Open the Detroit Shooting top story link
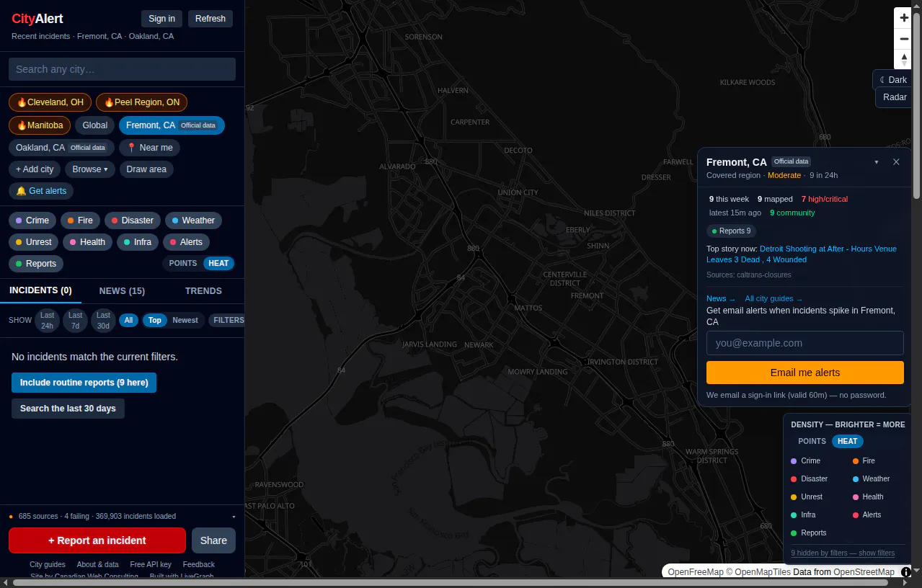 (802, 254)
